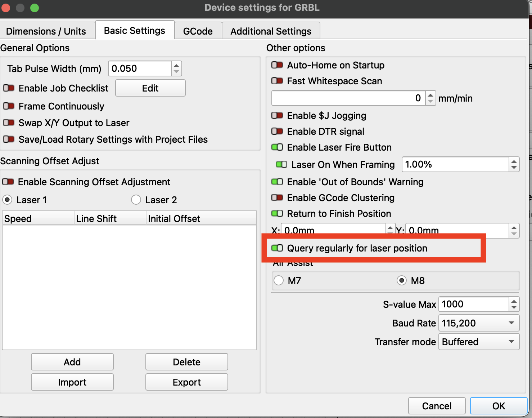Click the Speed column header
Viewport: 532px width, 418px height.
click(x=38, y=218)
